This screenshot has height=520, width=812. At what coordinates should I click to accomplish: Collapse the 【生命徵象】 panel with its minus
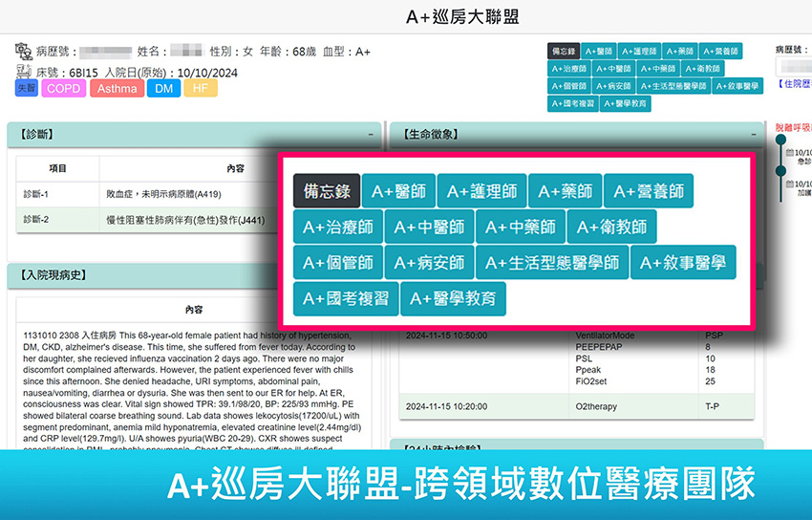(754, 134)
